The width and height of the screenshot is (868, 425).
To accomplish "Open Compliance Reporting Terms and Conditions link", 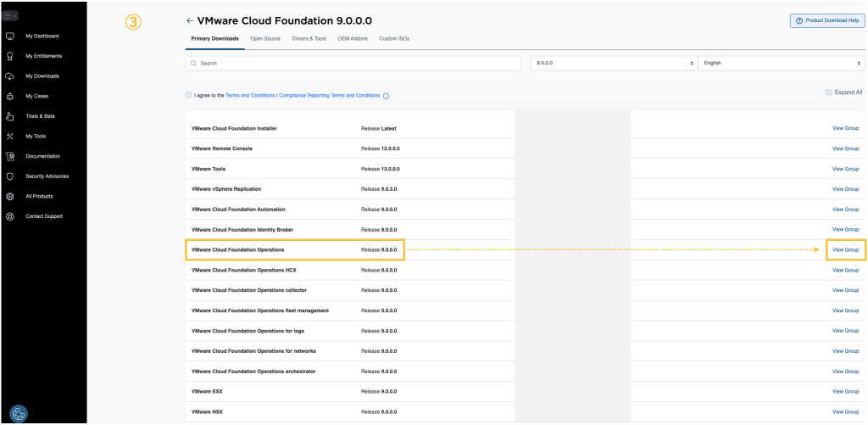I will 330,95.
